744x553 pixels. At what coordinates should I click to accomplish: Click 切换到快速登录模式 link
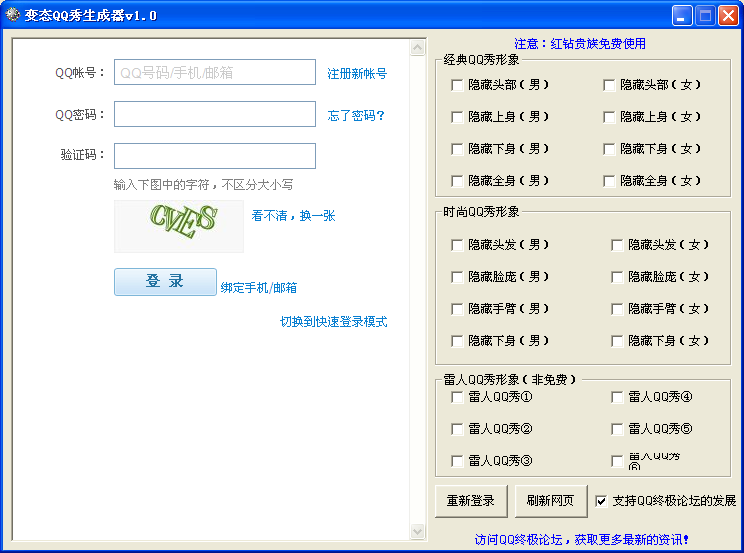[x=334, y=322]
